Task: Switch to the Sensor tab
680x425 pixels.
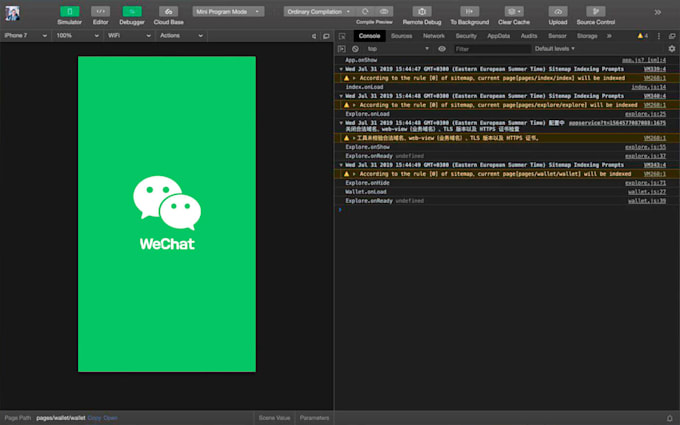Action: [x=557, y=36]
